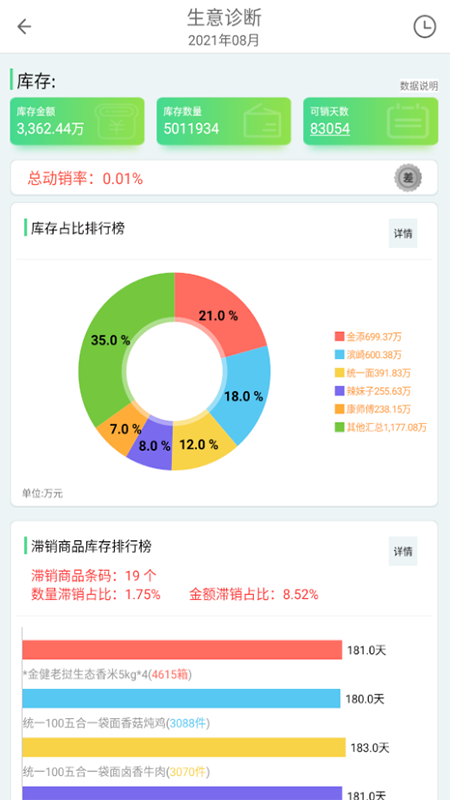Image resolution: width=450 pixels, height=800 pixels.
Task: Select the red 金添699.37万 legend swatch
Action: pyautogui.click(x=339, y=337)
